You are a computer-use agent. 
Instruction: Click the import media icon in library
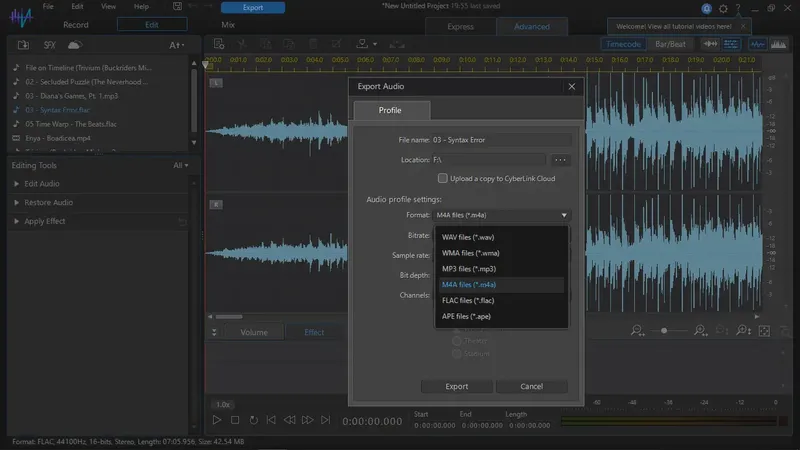23,45
